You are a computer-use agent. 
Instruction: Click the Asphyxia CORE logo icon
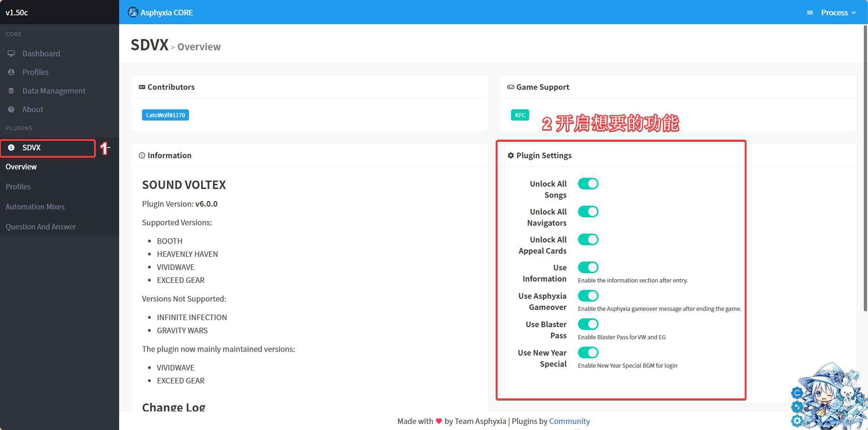point(133,12)
